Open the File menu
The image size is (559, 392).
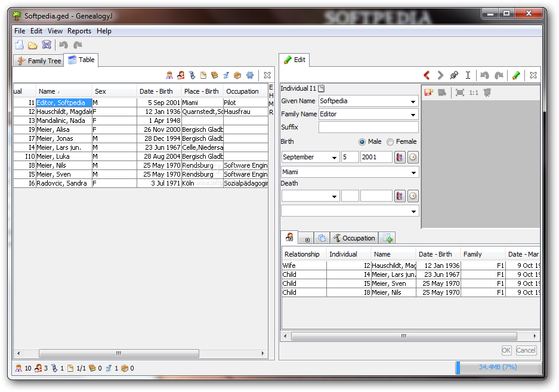[x=20, y=31]
